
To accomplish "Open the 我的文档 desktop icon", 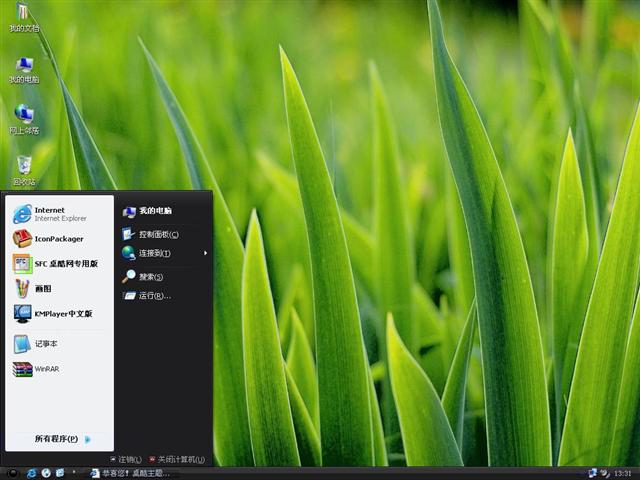I will tap(24, 17).
